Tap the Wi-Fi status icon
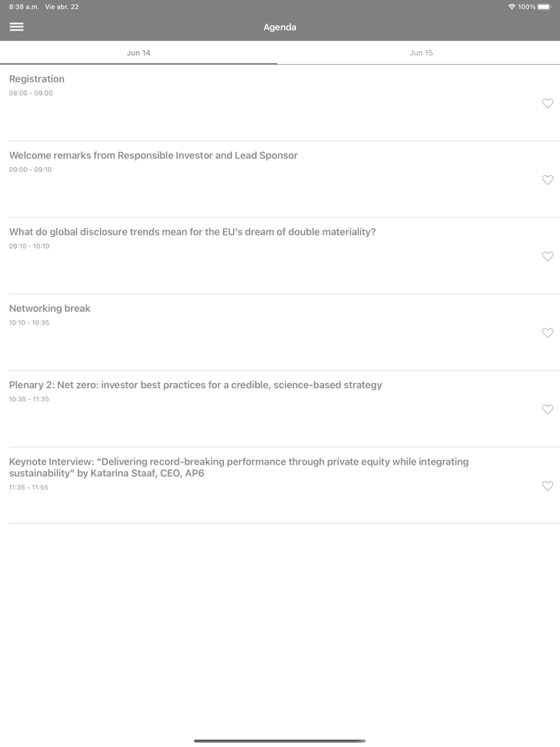560x747 pixels. point(511,6)
